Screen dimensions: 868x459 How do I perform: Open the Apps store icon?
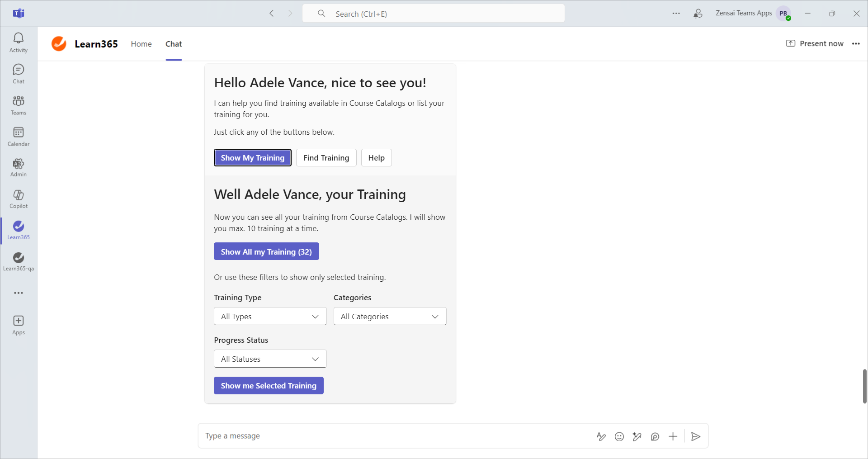(x=18, y=325)
